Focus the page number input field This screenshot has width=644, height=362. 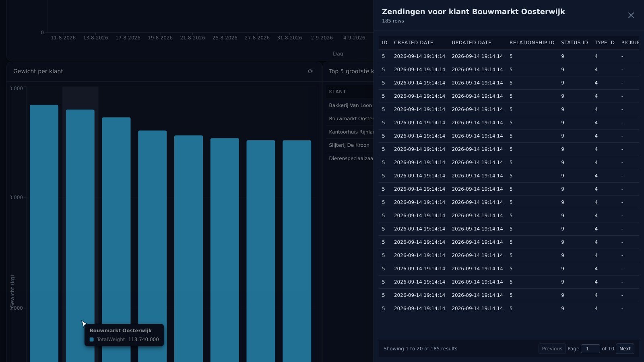coord(590,349)
